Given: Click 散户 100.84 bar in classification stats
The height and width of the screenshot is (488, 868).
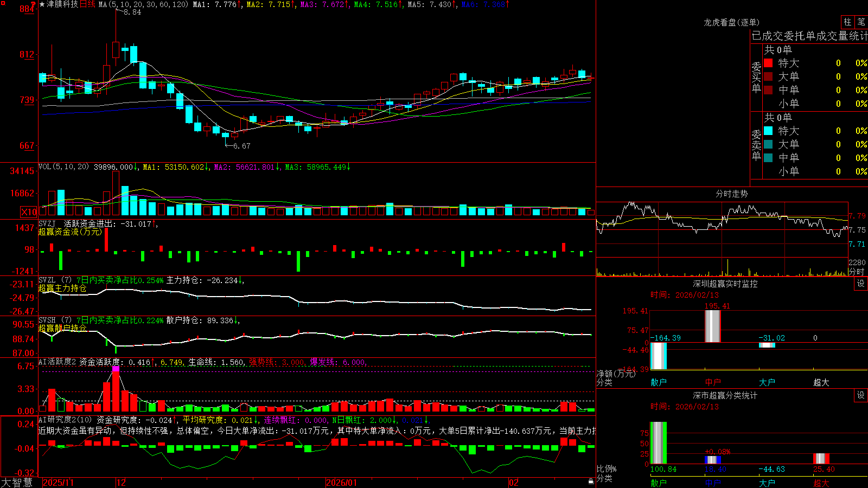Looking at the screenshot, I should (659, 443).
